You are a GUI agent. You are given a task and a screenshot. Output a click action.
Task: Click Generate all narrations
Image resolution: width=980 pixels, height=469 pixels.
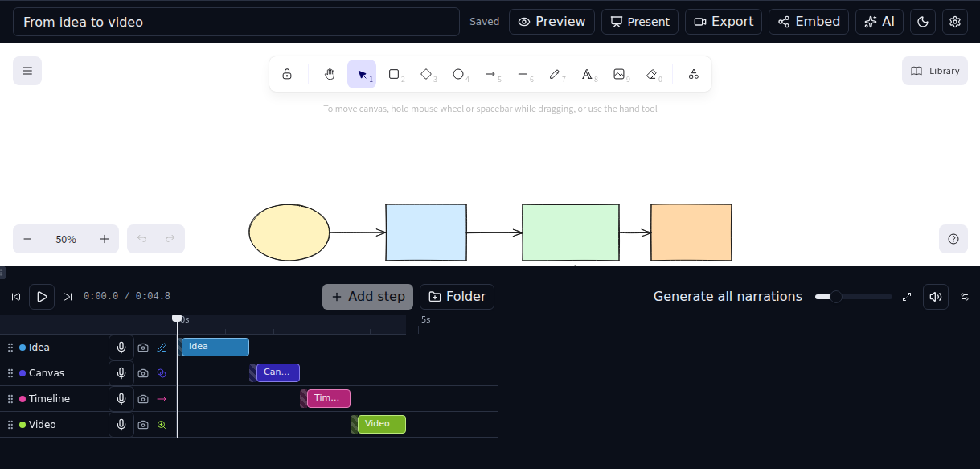pos(728,297)
